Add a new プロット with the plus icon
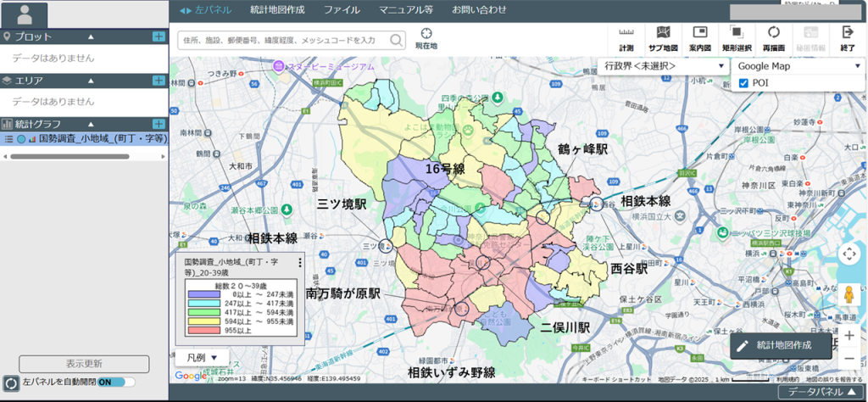Viewport: 868px width, 402px height. tap(159, 36)
